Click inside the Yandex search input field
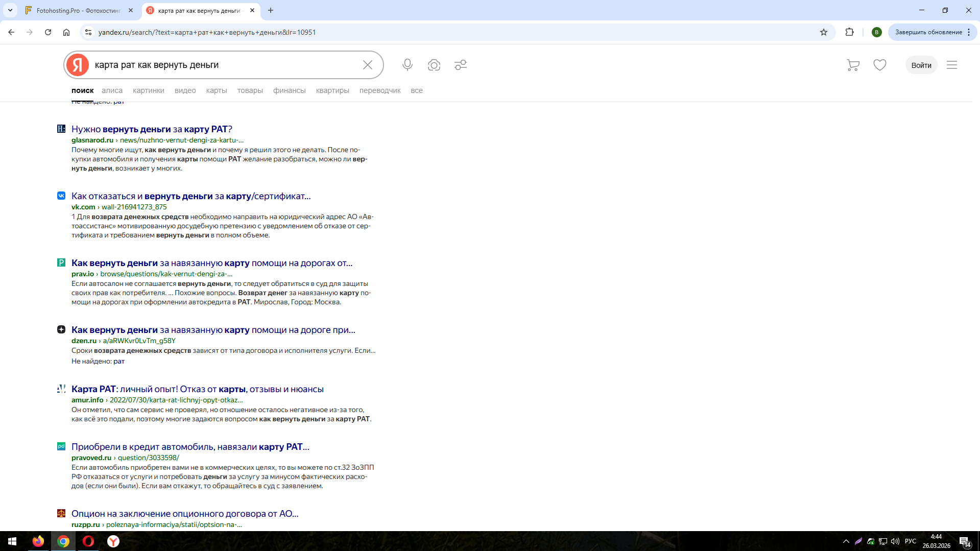This screenshot has width=980, height=551. (x=225, y=65)
